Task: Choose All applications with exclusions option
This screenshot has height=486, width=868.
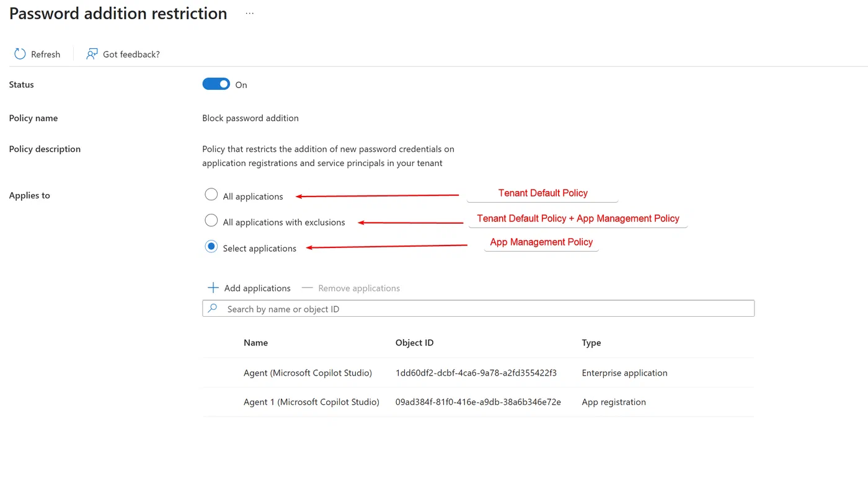Action: coord(211,221)
